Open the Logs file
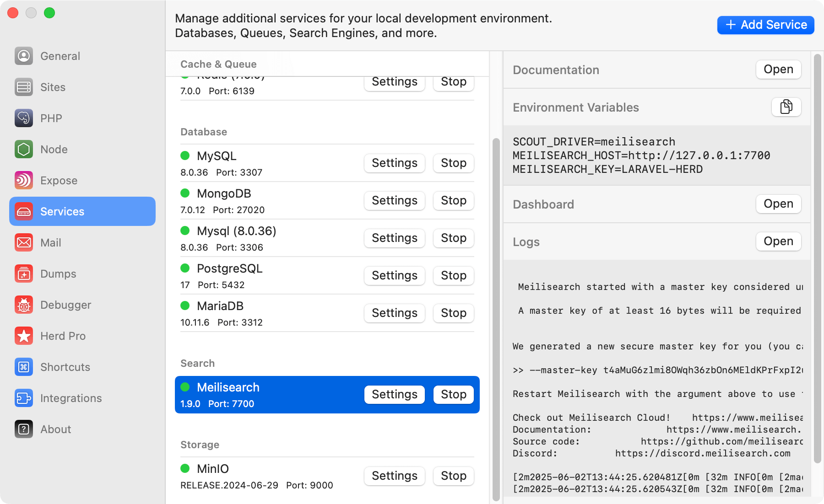This screenshot has height=504, width=824. (x=778, y=241)
